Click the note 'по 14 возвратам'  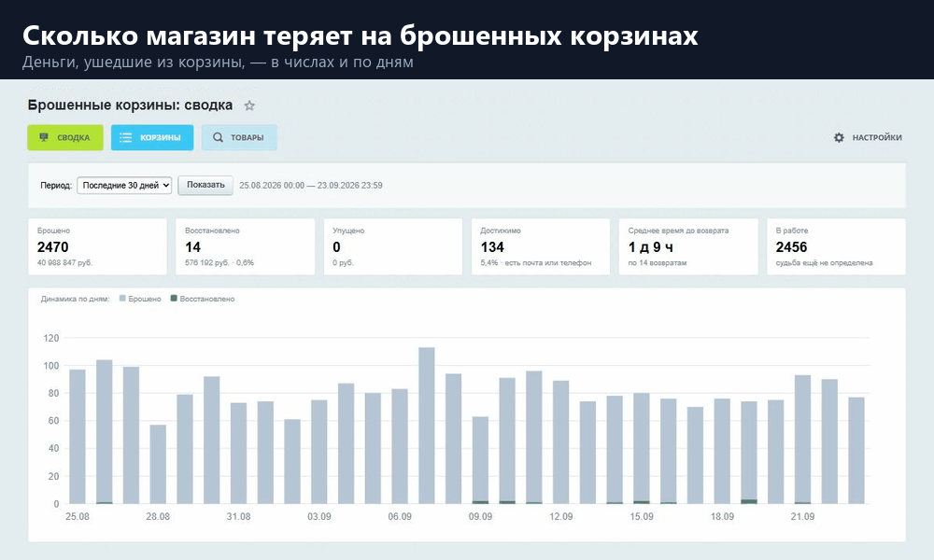point(658,262)
